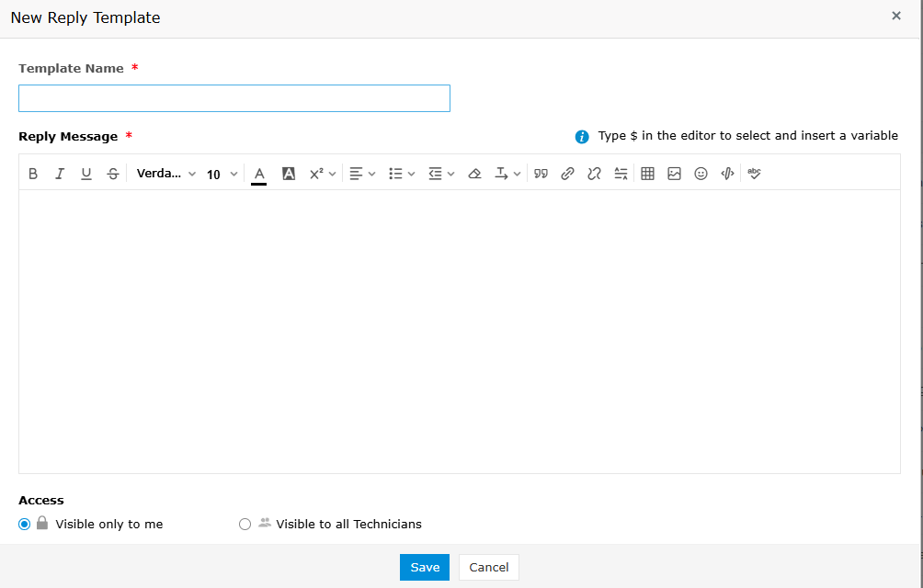
Task: Toggle the spell check button
Action: pyautogui.click(x=754, y=174)
